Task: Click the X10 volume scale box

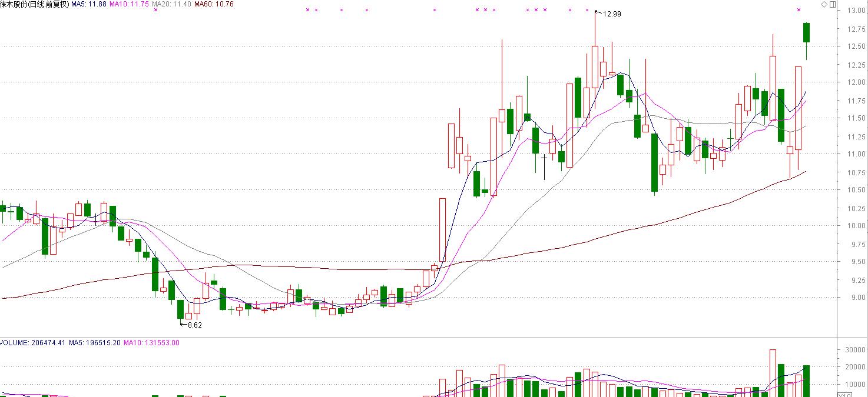Action: click(x=844, y=395)
